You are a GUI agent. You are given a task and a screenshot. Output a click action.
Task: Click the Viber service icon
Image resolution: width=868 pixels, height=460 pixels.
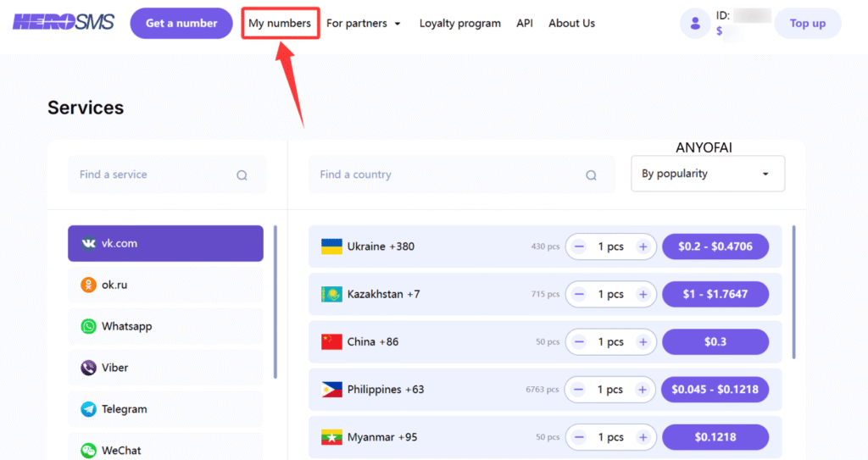(x=88, y=368)
